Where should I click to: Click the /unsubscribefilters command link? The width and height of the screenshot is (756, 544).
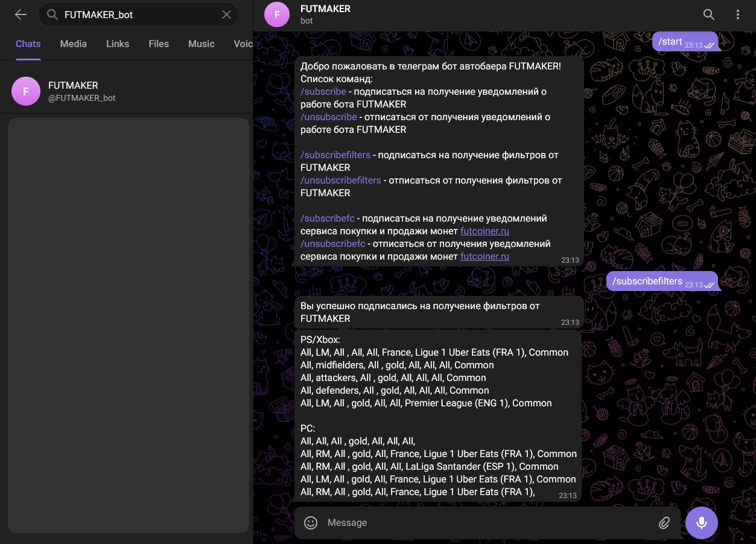(341, 181)
